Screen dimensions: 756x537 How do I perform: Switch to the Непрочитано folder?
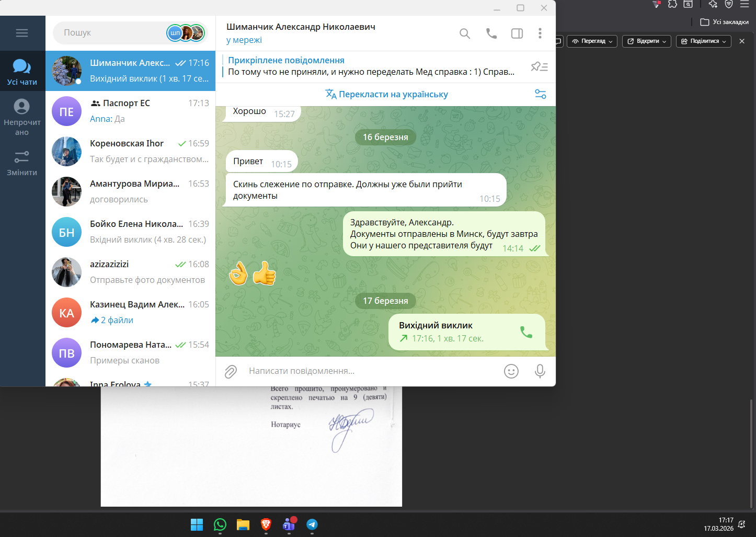[x=22, y=117]
